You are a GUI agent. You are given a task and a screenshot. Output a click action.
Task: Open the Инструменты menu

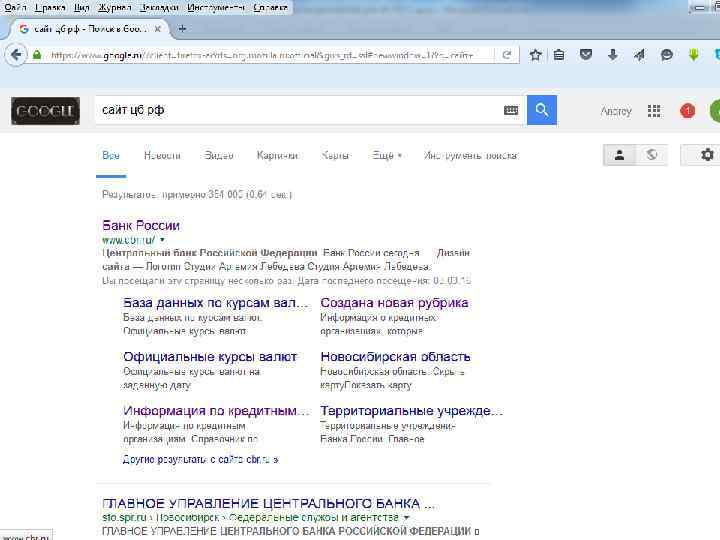pyautogui.click(x=216, y=8)
